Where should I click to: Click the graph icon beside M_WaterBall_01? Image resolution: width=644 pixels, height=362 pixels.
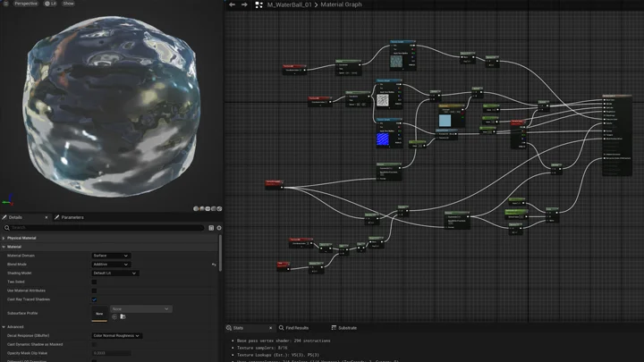258,4
